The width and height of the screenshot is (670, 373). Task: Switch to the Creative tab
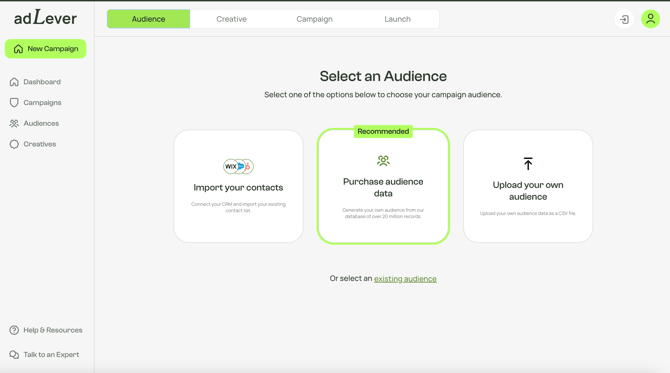[x=231, y=19]
